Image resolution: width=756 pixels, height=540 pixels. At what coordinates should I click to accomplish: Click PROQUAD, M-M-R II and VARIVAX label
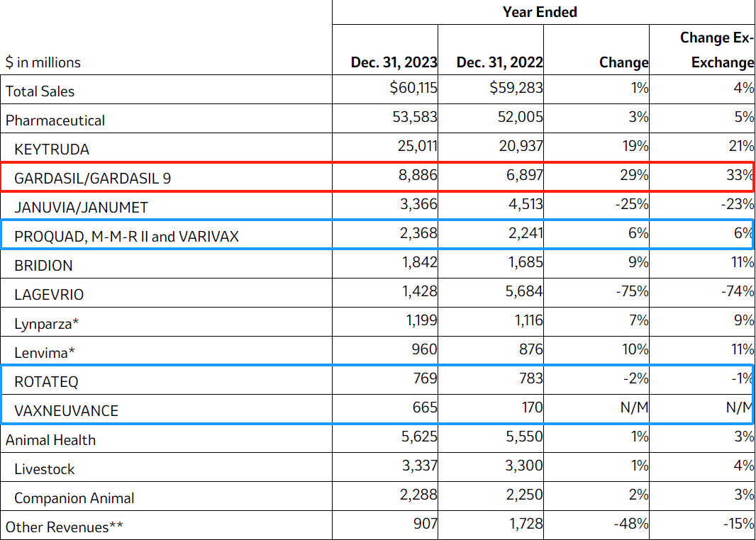point(126,237)
